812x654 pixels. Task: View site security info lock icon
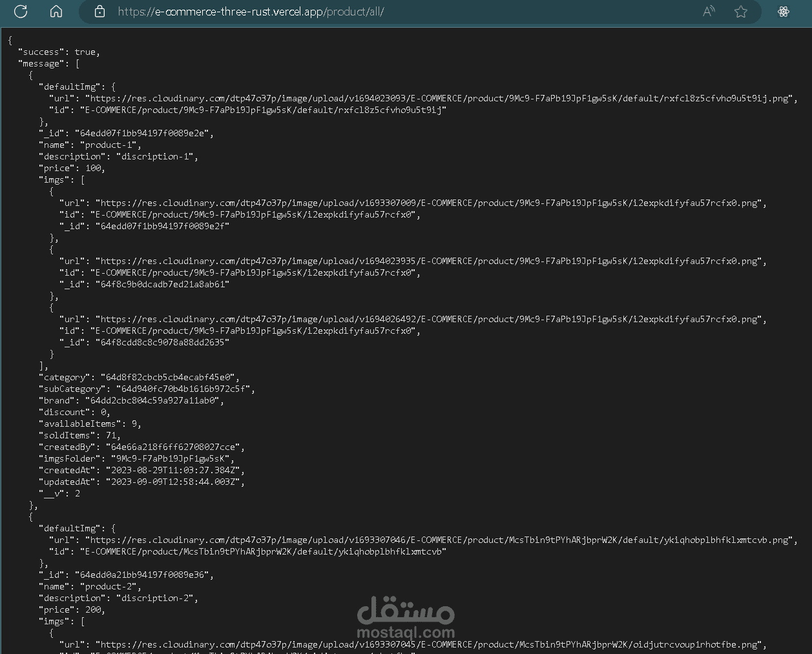[99, 12]
